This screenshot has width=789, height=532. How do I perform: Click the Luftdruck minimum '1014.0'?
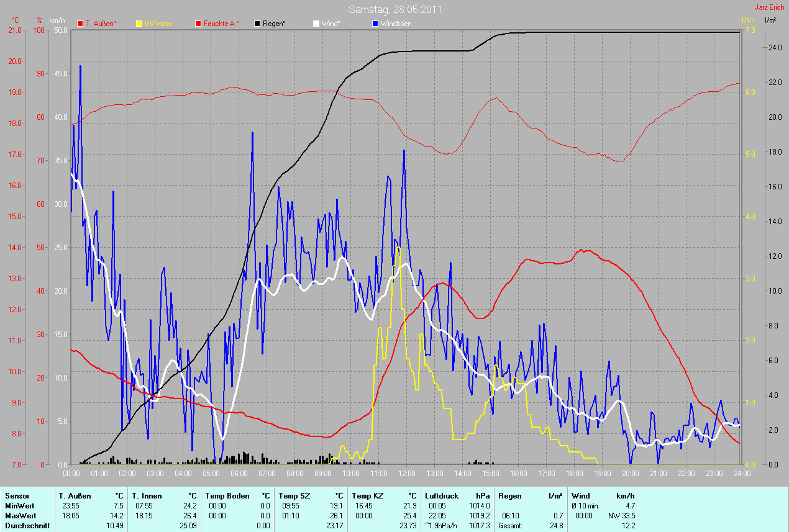point(479,506)
